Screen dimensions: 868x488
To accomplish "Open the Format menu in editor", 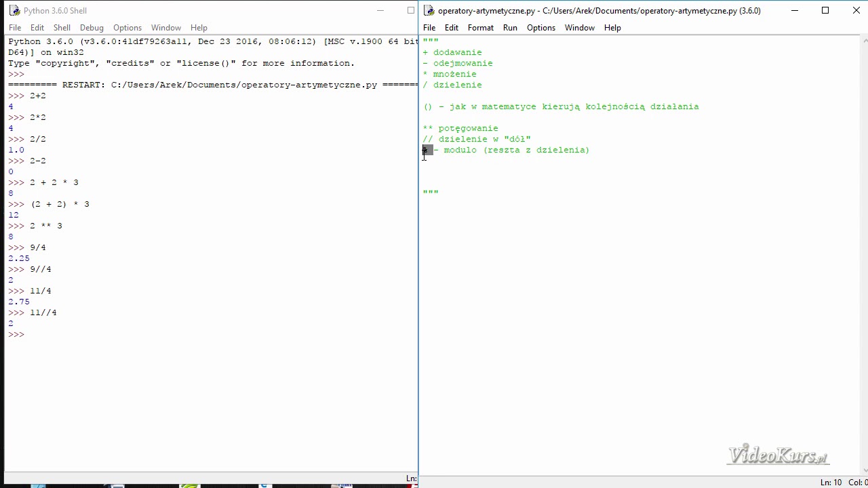I will 481,28.
